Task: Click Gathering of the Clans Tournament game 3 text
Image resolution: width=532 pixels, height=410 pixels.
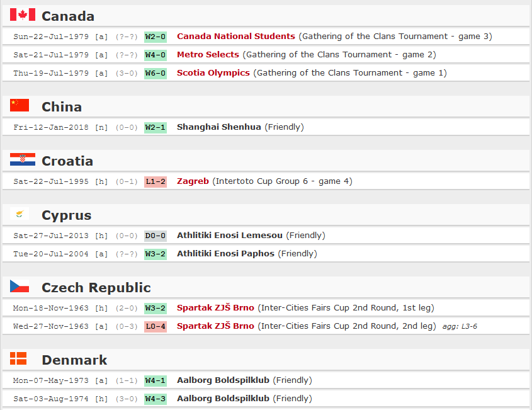Action: 395,37
